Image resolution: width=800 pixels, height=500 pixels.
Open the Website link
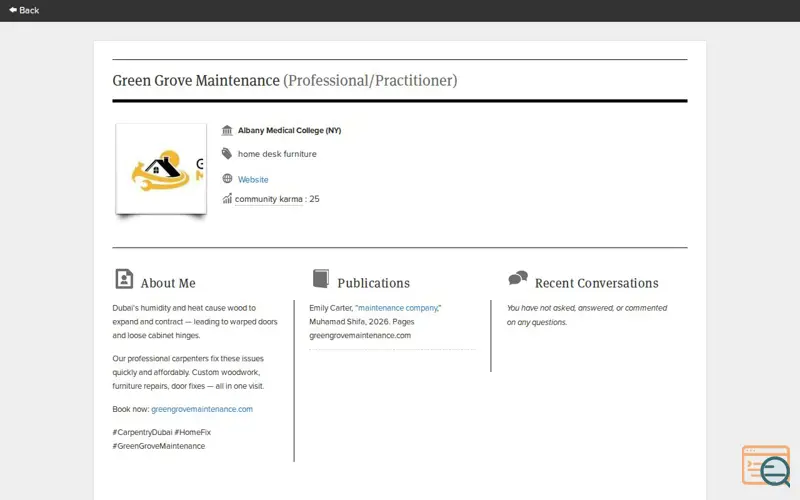(253, 180)
